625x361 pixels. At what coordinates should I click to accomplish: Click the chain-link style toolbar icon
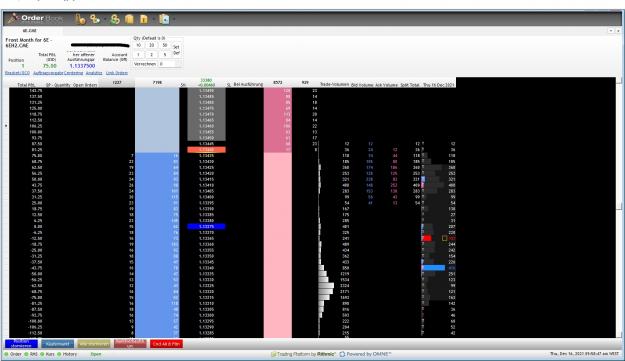95,19
